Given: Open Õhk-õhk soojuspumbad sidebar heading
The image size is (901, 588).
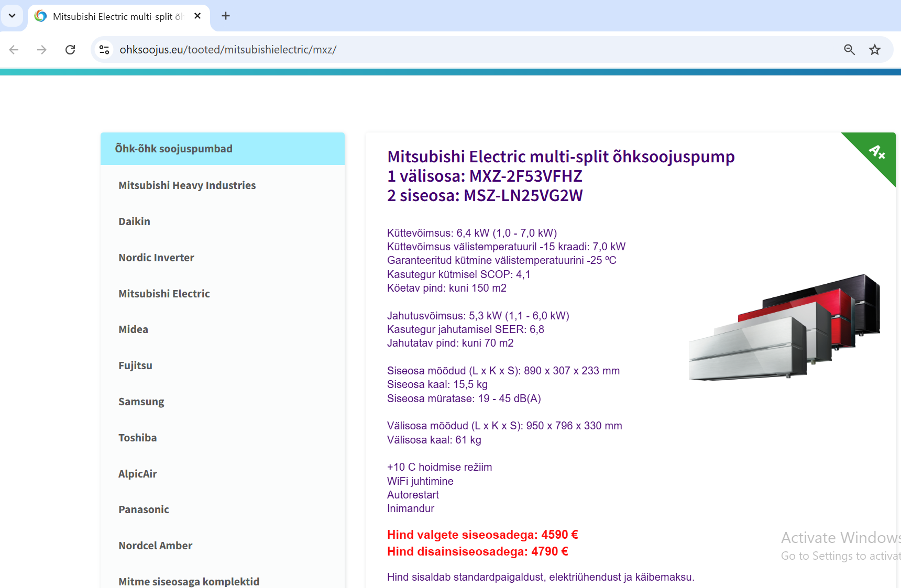Looking at the screenshot, I should click(x=173, y=149).
